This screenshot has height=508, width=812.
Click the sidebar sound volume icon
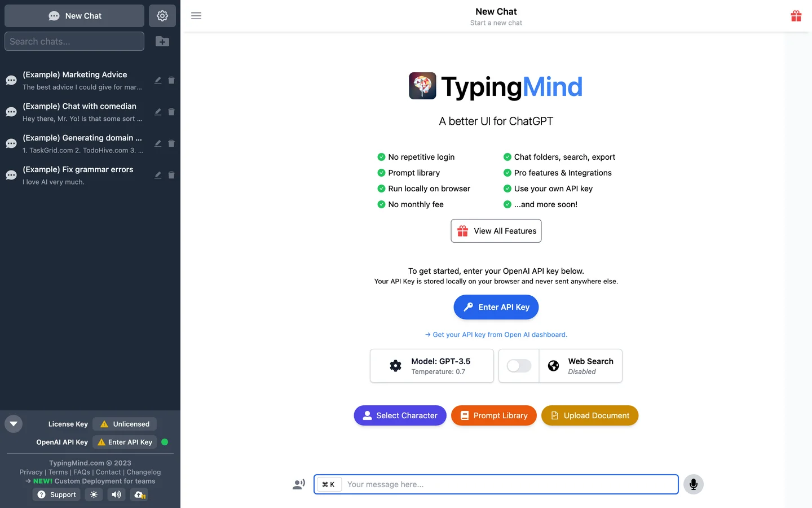pos(116,494)
